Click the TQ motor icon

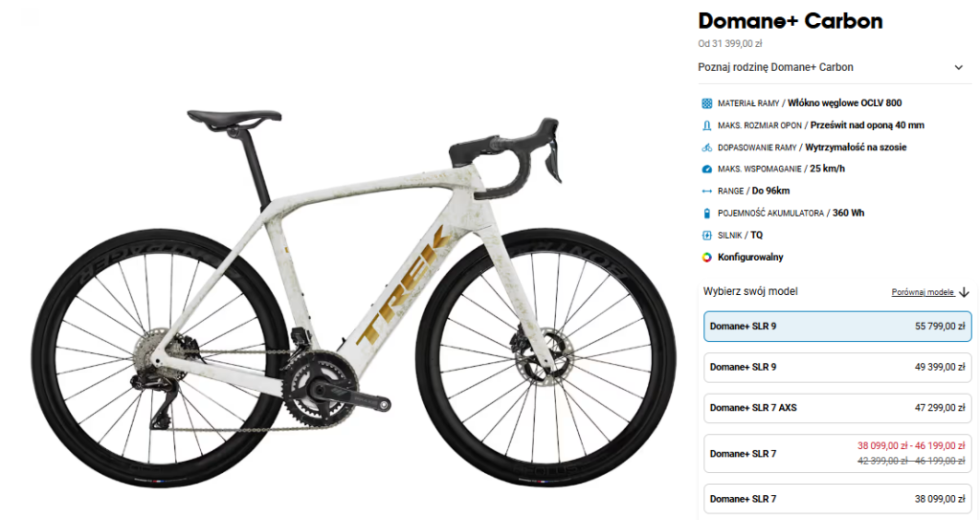tap(707, 236)
